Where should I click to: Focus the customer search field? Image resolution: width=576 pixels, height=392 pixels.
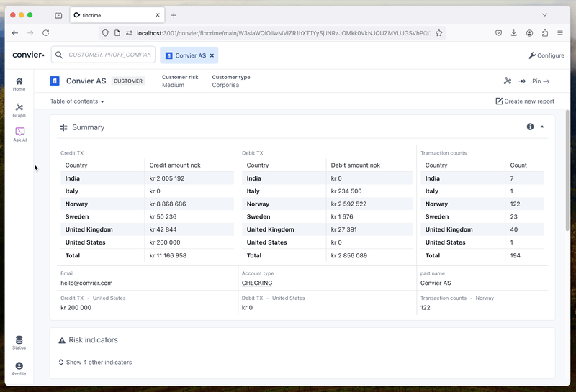[x=103, y=55]
